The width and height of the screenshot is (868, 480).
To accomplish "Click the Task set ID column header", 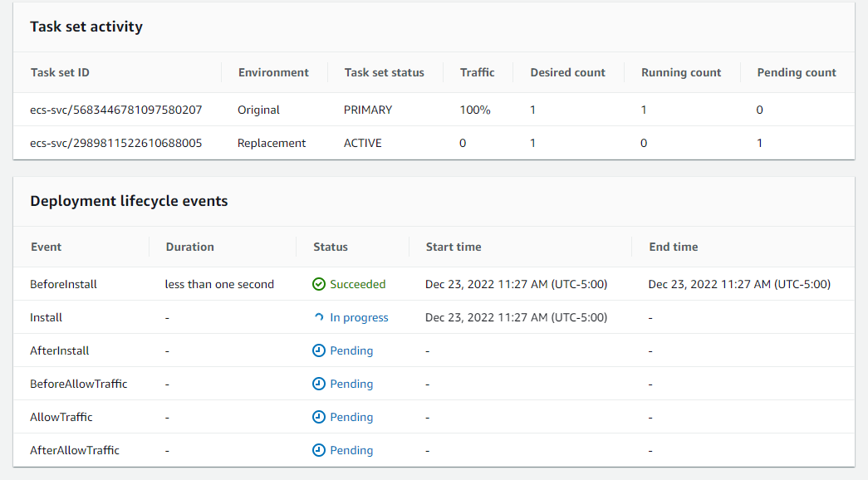I will [60, 72].
